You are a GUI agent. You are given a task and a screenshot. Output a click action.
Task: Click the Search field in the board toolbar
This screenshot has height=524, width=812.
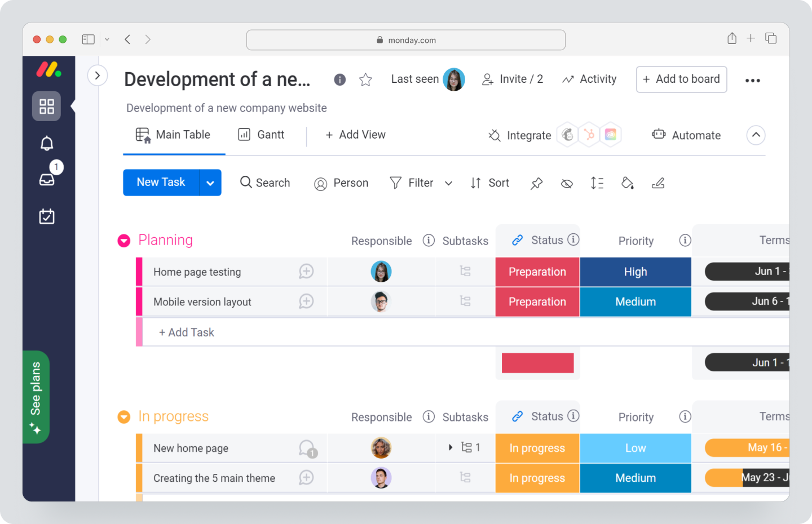tap(265, 183)
